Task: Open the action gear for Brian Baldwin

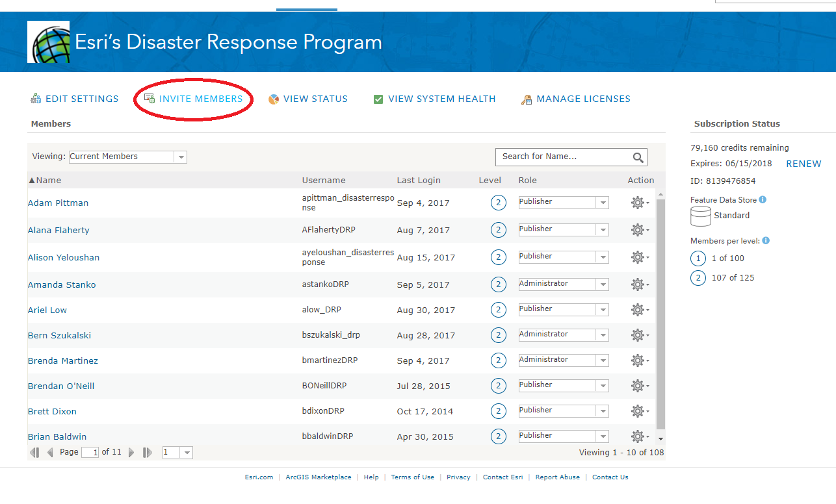Action: point(639,436)
